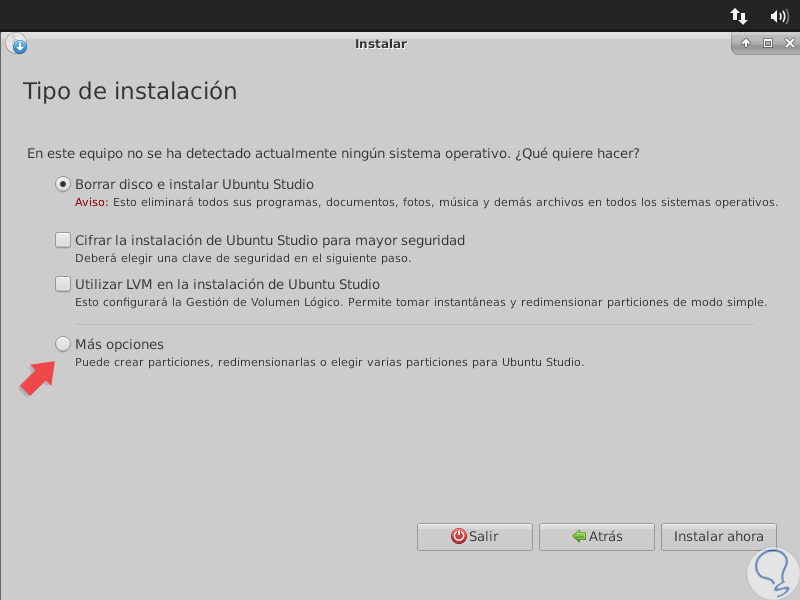Click the installer window menu icon
Image resolution: width=800 pixels, height=600 pixels.
[17, 44]
